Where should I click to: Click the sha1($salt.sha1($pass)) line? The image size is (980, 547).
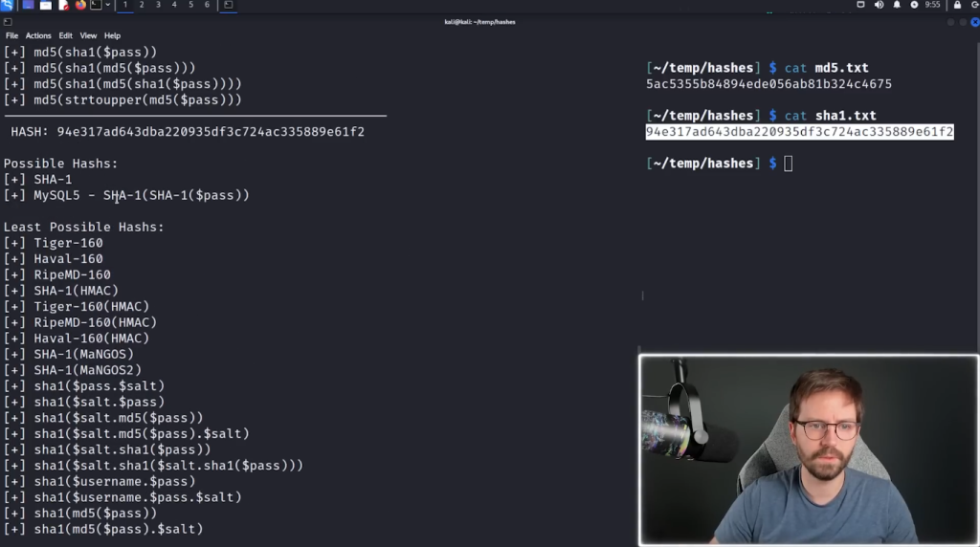point(107,449)
